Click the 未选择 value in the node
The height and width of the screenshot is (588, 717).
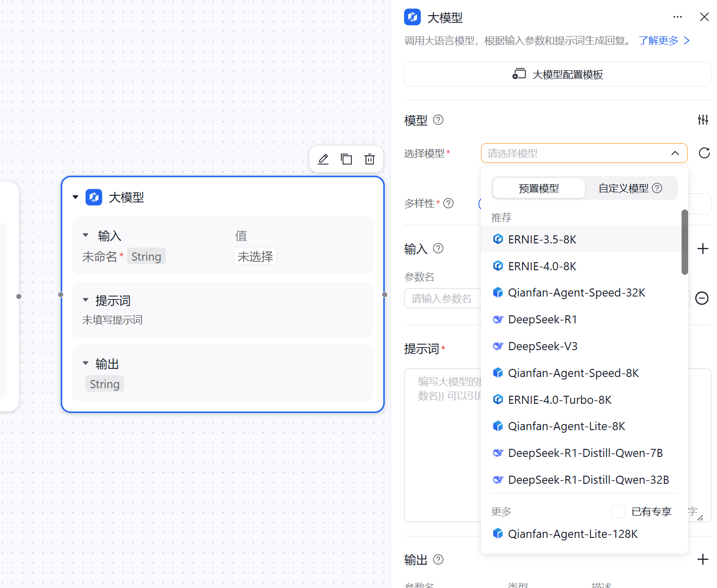point(255,257)
